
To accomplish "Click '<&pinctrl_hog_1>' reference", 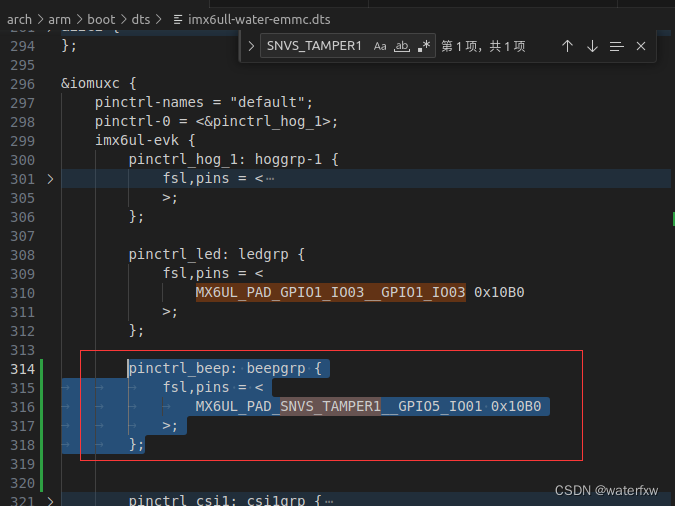I will [x=263, y=121].
